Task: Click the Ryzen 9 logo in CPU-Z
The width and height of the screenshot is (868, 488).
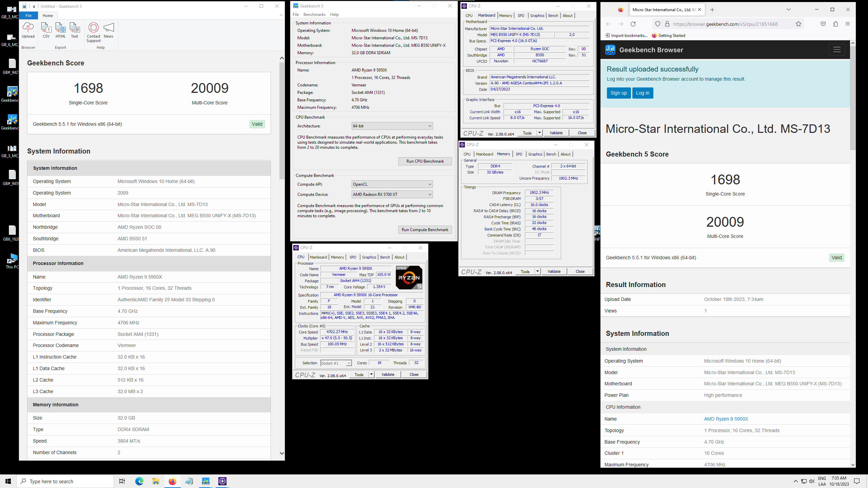Action: (409, 278)
